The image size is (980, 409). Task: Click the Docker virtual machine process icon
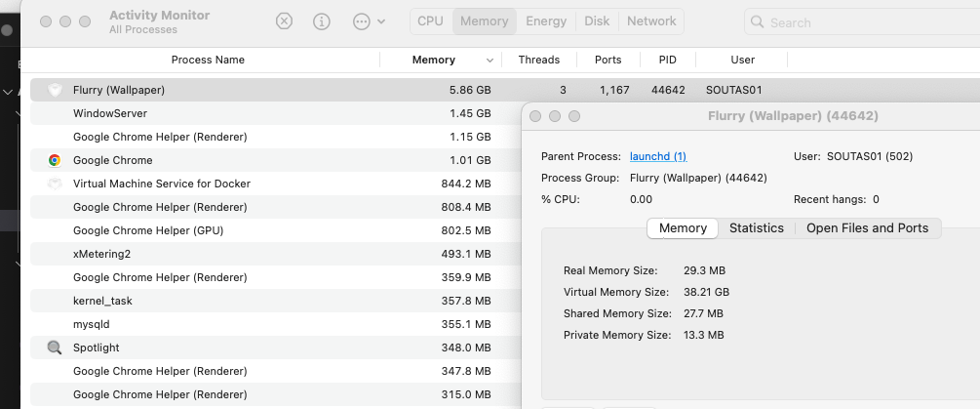[x=55, y=184]
